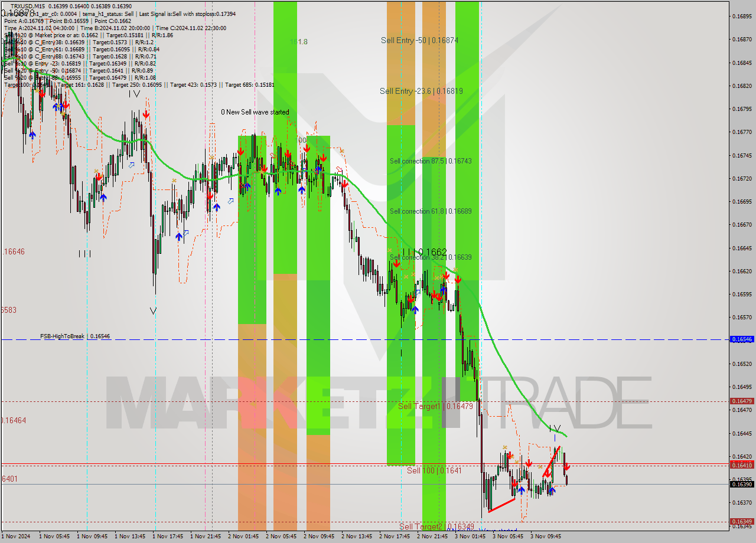
Task: Click the 'Point A:0.16769' info line
Action: point(24,21)
